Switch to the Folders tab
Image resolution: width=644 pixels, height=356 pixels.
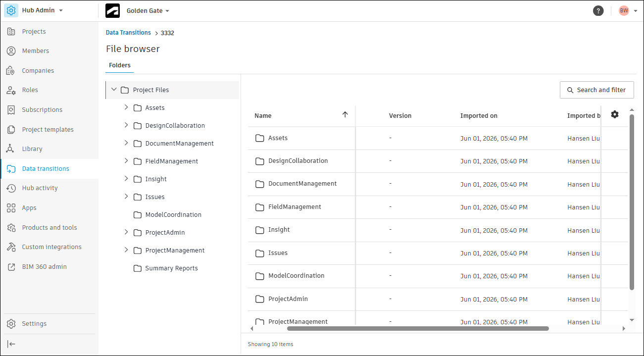click(120, 65)
